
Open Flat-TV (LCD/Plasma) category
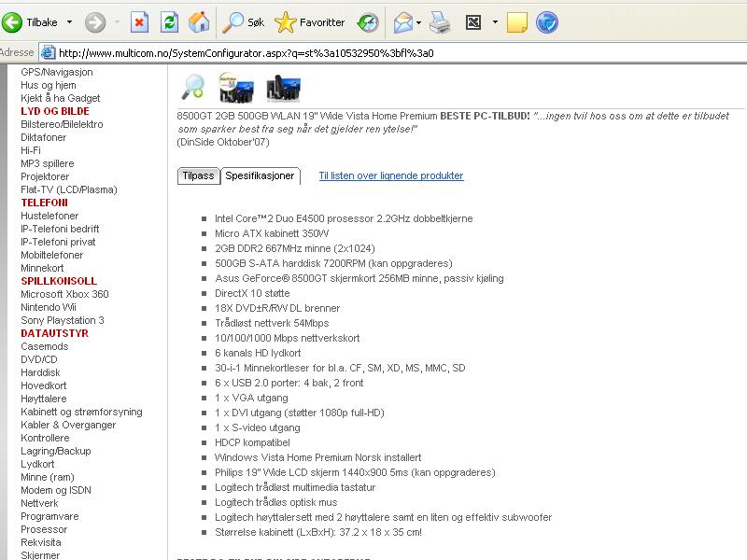point(68,189)
